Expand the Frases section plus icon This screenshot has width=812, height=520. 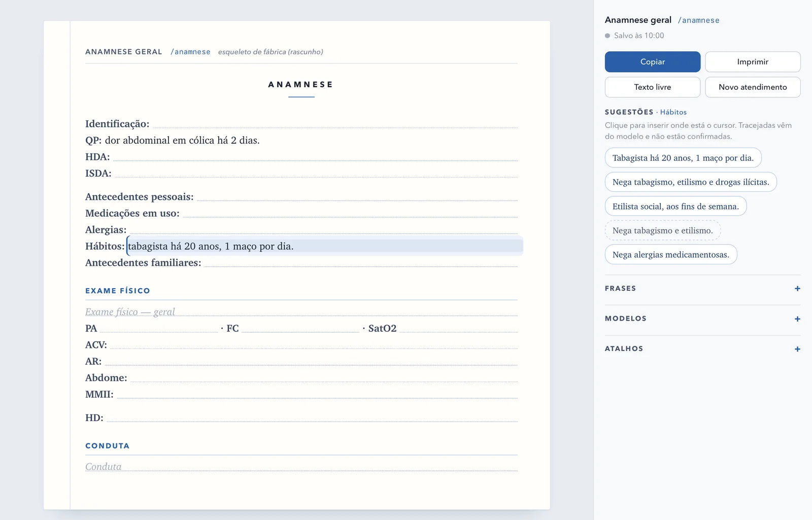[x=797, y=289]
